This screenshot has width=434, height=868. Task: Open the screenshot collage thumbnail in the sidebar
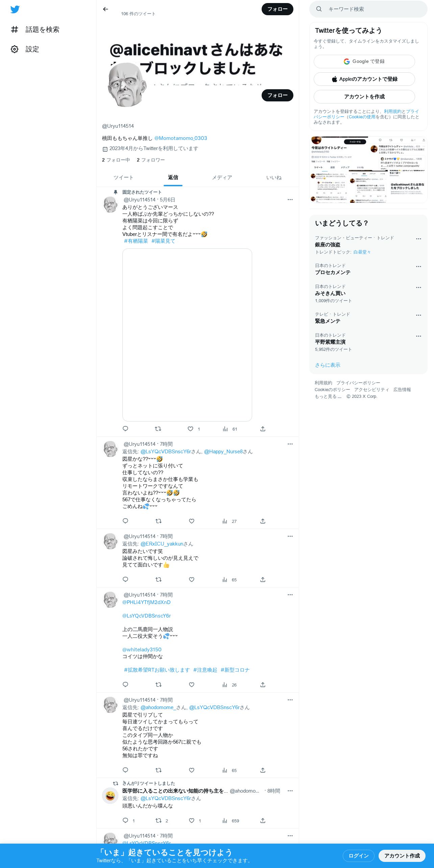coord(368,170)
